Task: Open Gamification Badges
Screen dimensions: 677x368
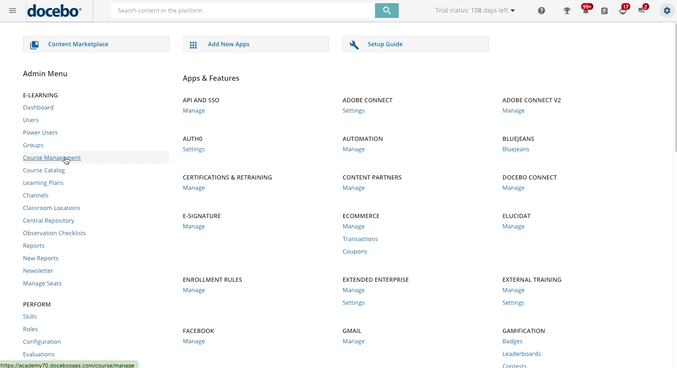Action: 512,341
